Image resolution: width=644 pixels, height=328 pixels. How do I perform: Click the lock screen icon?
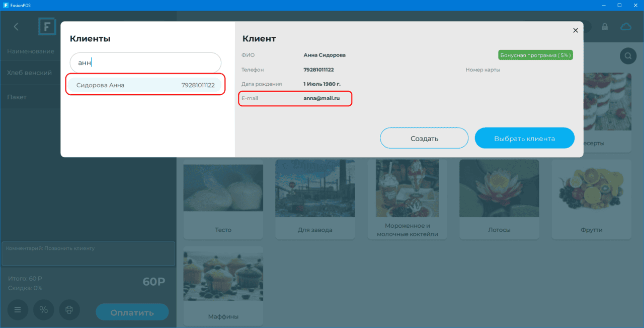coord(605,27)
